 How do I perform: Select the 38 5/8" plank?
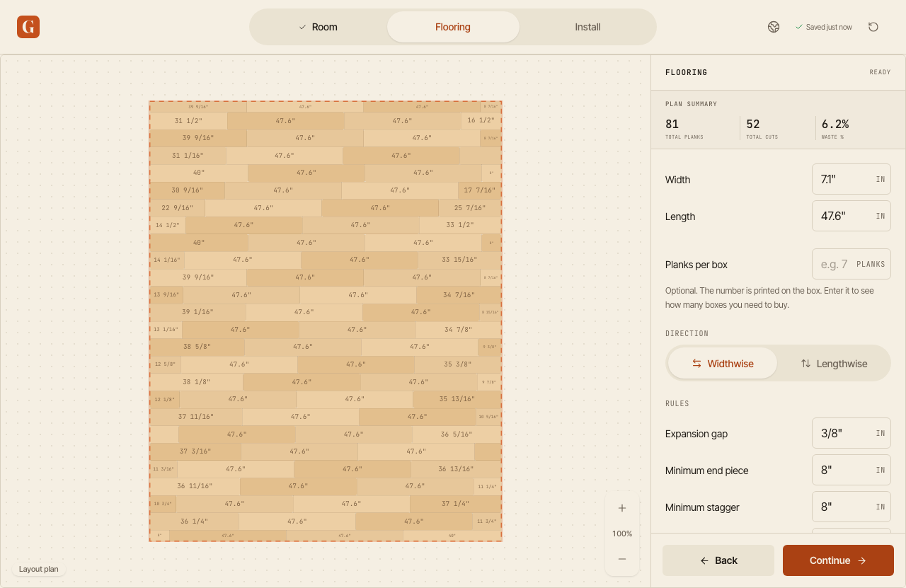pos(197,347)
